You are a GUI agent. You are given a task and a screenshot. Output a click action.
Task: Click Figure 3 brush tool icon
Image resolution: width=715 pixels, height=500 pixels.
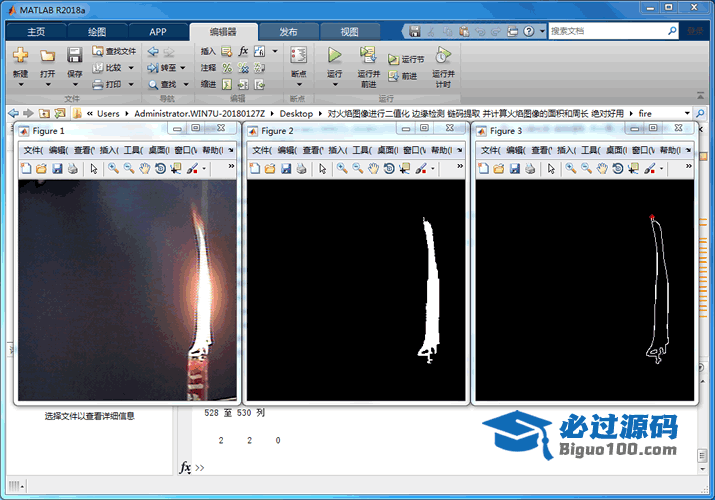click(x=650, y=169)
